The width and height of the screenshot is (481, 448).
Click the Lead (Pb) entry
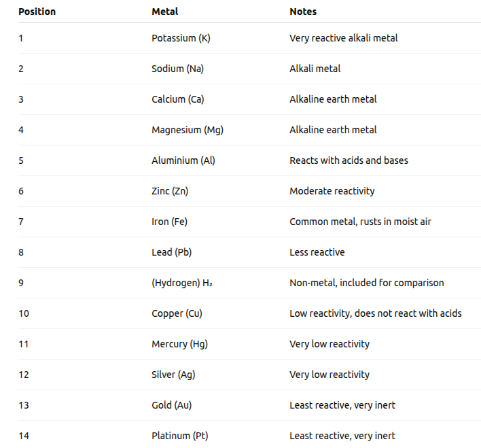pos(172,252)
